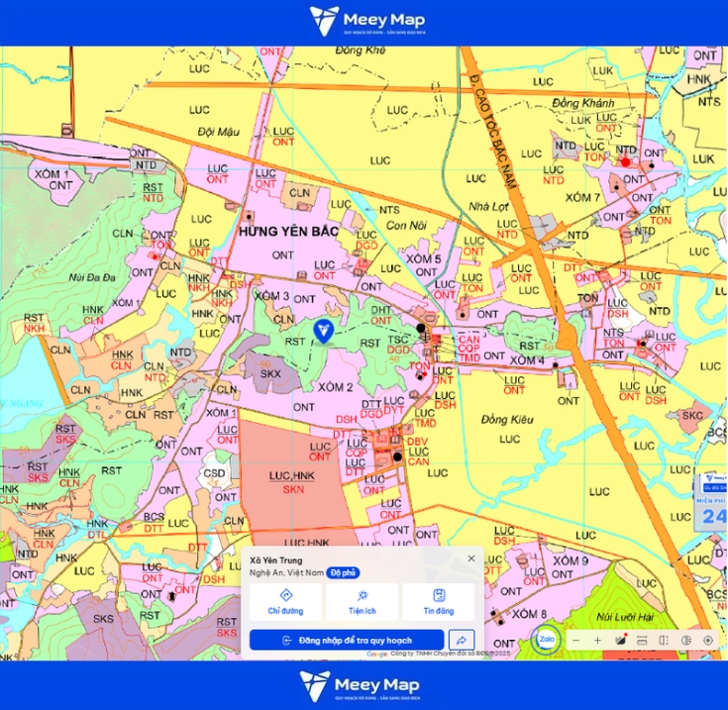Click Đăng nhập để tra quy hoạch

coord(347,641)
